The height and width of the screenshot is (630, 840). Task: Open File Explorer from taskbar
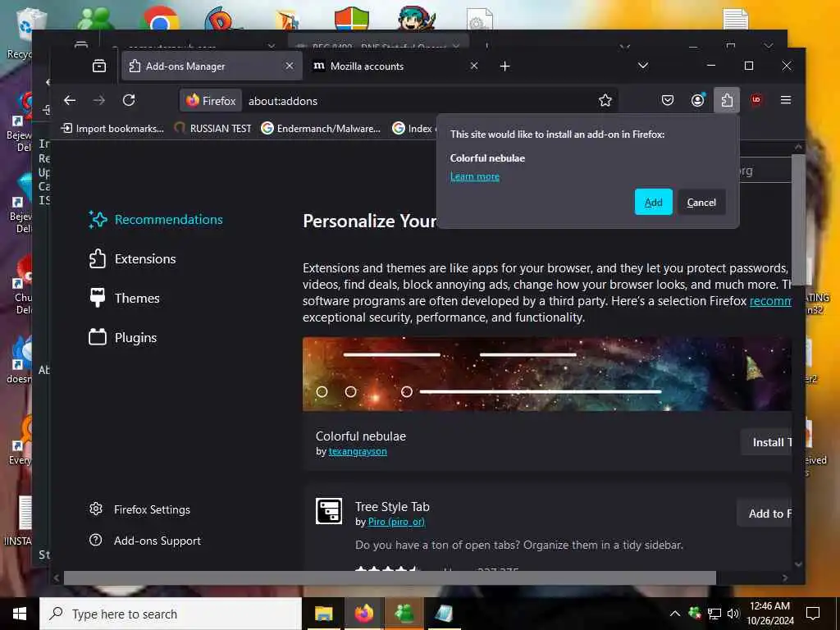coord(323,614)
